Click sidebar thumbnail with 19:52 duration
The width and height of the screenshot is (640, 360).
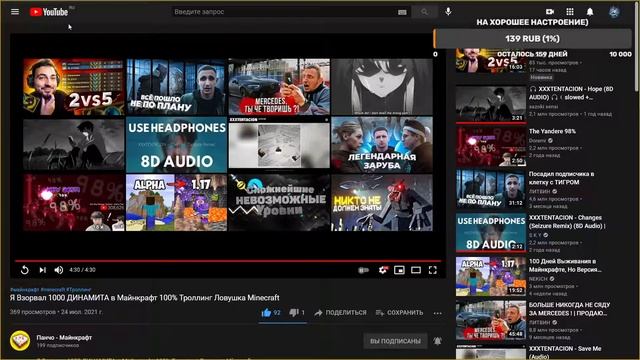coord(491,276)
